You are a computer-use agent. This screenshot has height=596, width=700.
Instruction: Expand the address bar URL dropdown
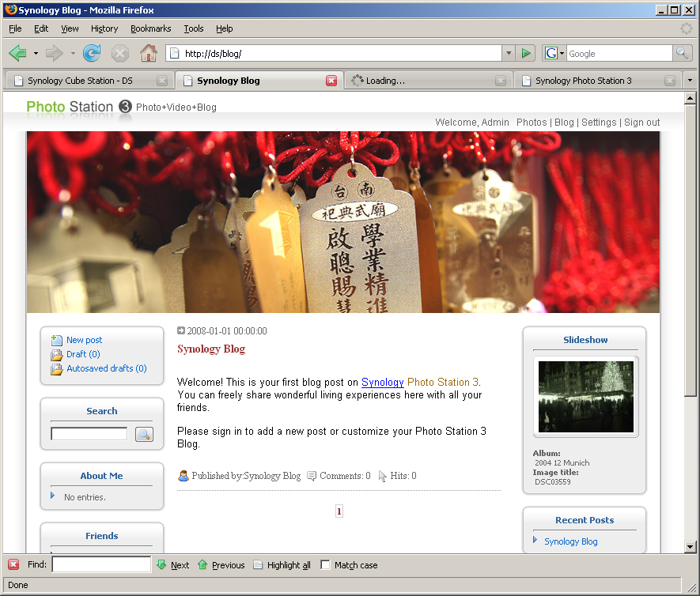pyautogui.click(x=509, y=54)
